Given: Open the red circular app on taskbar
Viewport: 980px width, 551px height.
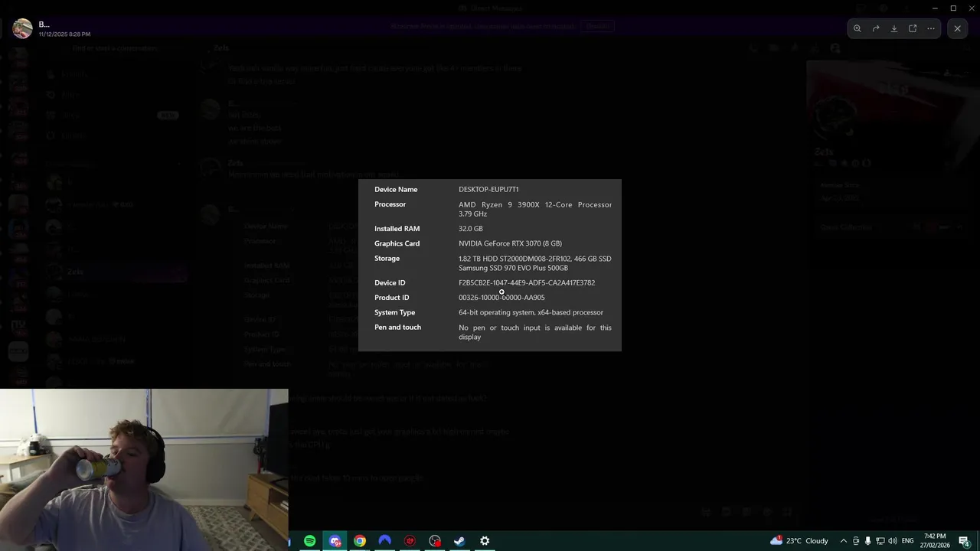Looking at the screenshot, I should (410, 541).
